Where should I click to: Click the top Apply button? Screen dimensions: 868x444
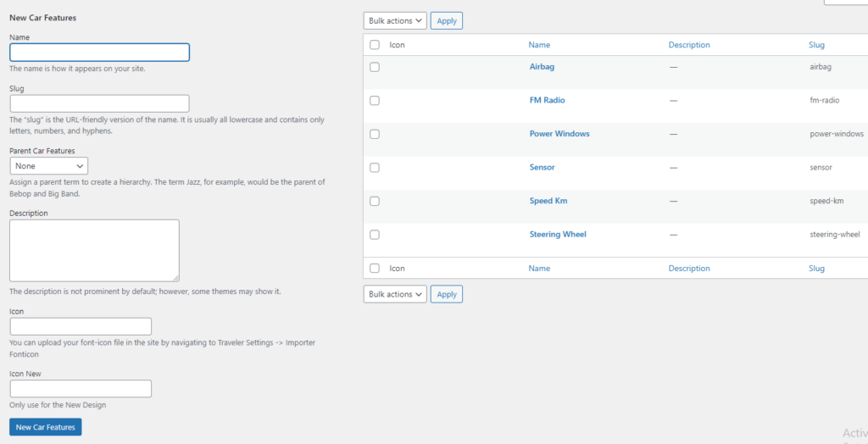(x=447, y=21)
